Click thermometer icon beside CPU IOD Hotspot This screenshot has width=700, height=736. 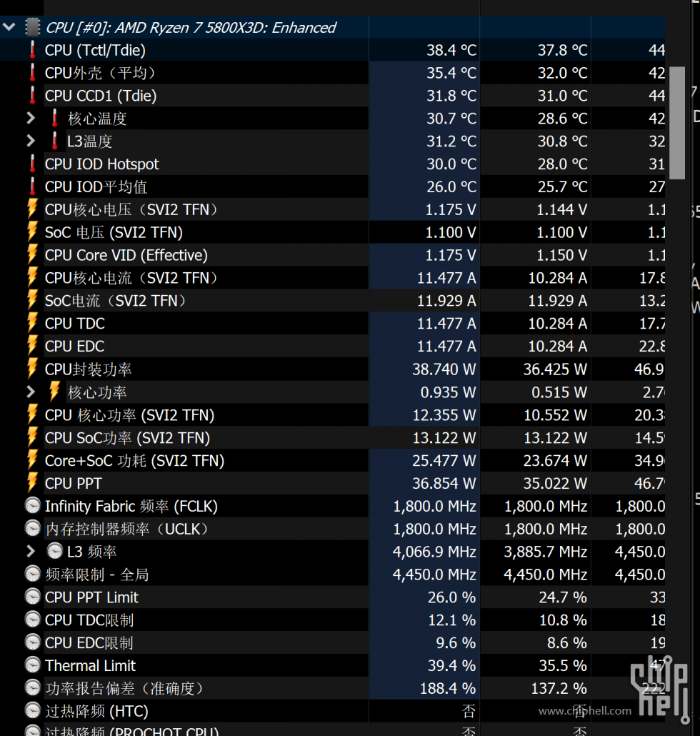click(32, 164)
